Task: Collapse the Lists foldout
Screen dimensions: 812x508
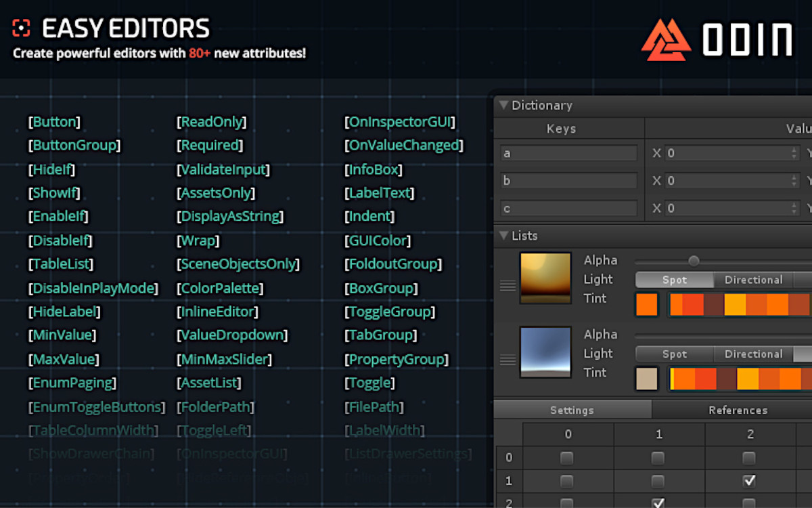Action: click(x=503, y=236)
